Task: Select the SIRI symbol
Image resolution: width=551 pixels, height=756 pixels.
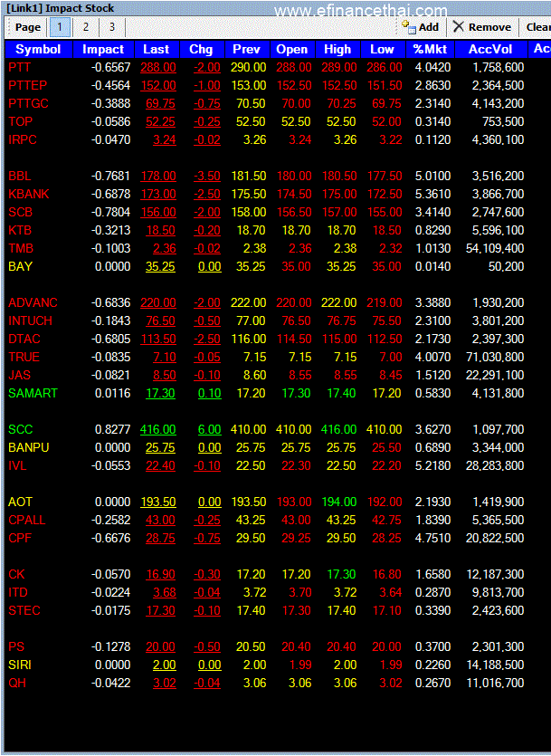Action: (20, 665)
